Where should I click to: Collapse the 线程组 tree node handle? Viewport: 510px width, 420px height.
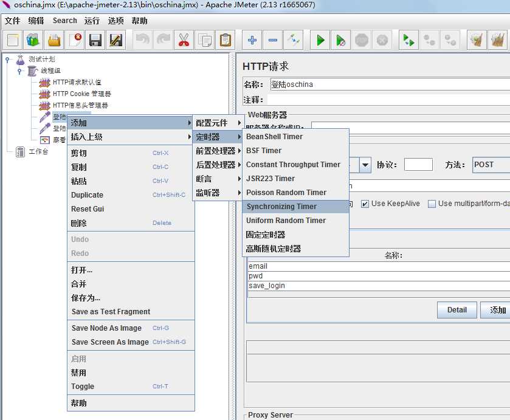(20, 71)
